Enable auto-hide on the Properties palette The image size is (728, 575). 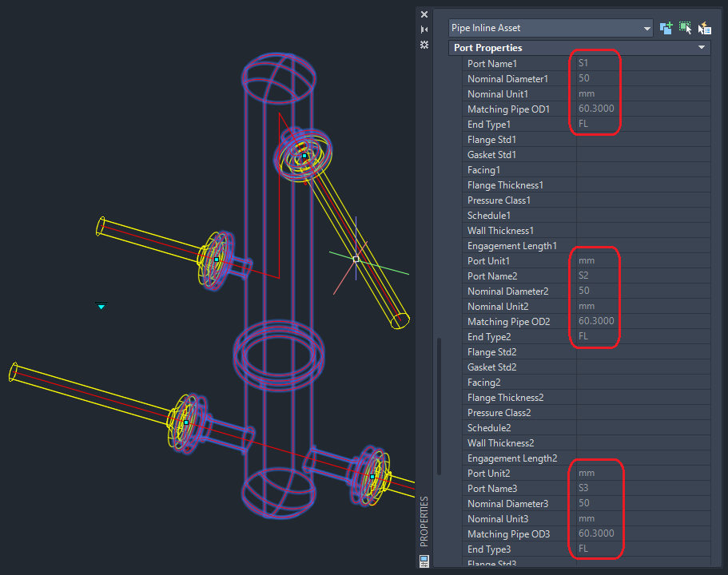tap(424, 29)
